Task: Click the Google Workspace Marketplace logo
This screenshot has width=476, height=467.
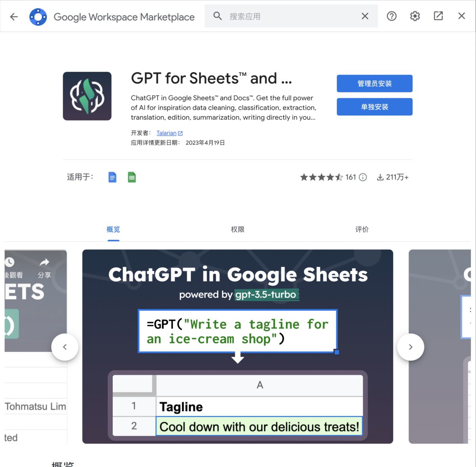Action: click(x=38, y=17)
